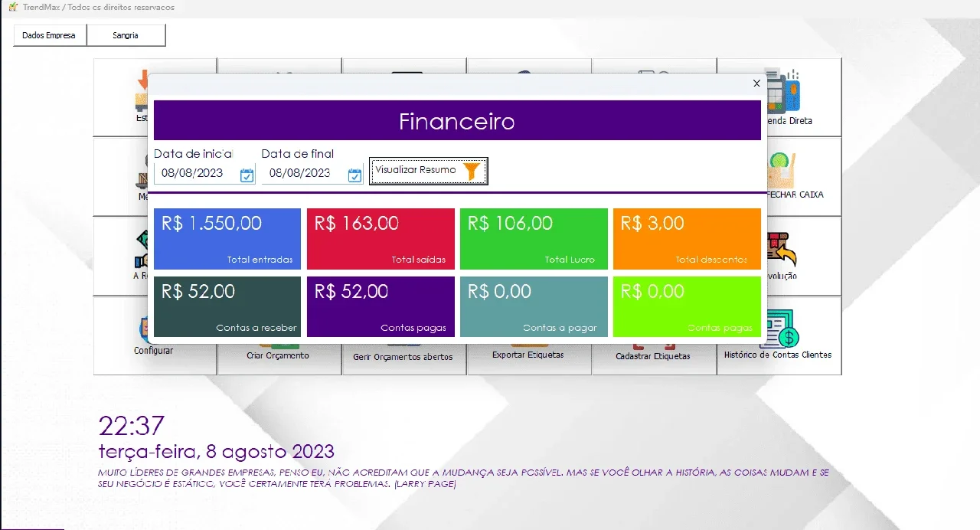Open the Sangria button

126,35
